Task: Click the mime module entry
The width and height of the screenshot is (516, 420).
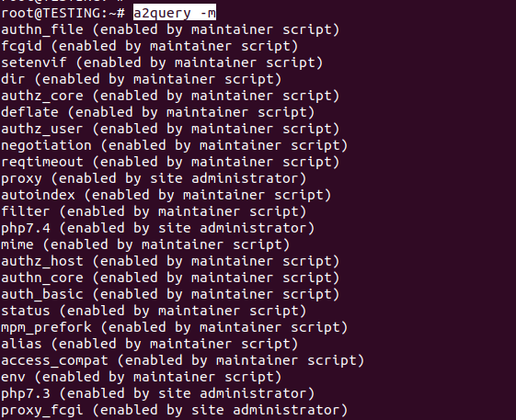Action: pyautogui.click(x=145, y=244)
